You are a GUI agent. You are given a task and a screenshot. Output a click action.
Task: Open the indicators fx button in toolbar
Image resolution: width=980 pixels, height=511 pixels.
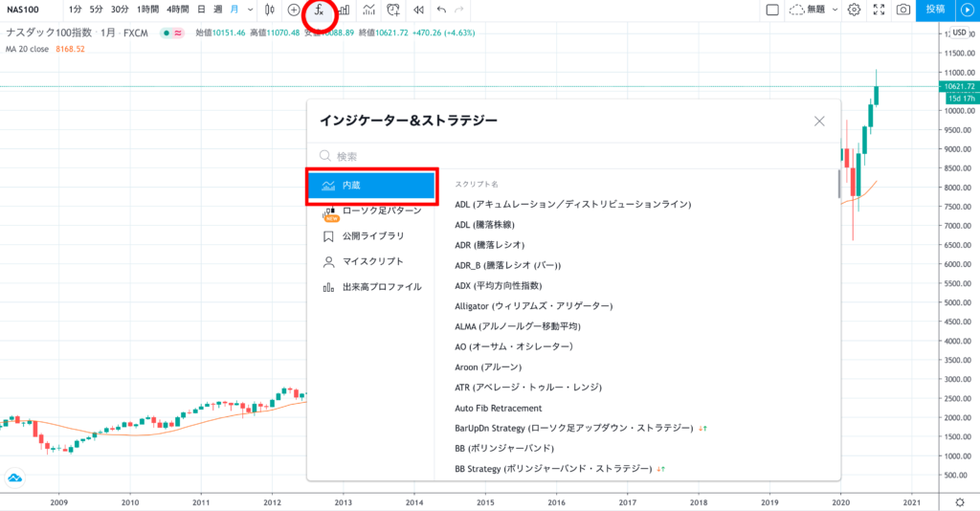319,11
